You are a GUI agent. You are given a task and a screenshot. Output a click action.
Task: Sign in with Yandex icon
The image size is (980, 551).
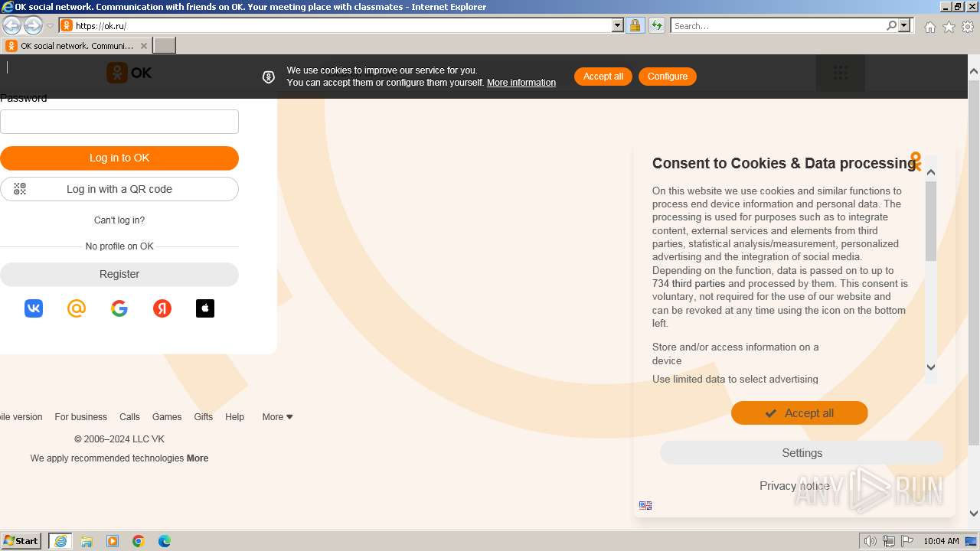[x=162, y=308]
